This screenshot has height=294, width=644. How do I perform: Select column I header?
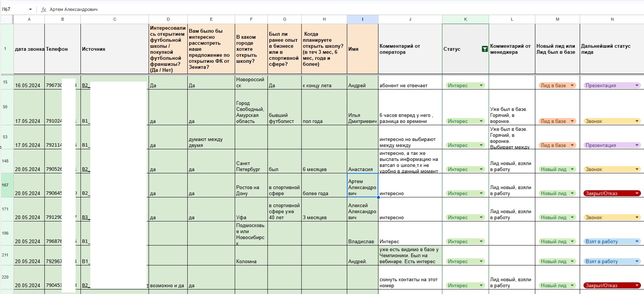(x=362, y=19)
